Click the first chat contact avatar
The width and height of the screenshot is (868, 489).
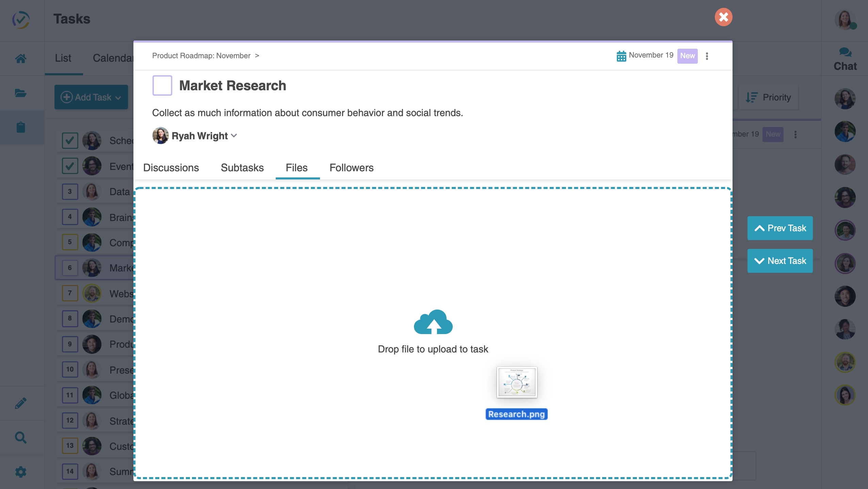tap(845, 99)
